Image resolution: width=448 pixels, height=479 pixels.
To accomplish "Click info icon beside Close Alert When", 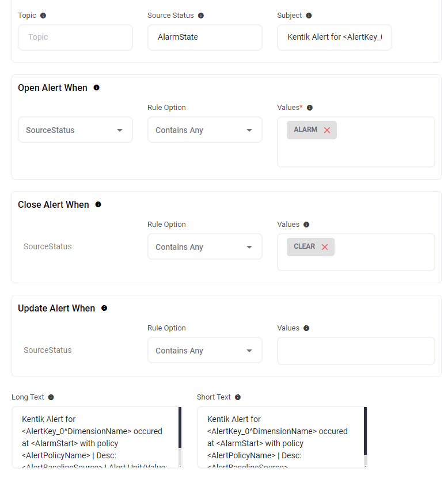I will (98, 205).
